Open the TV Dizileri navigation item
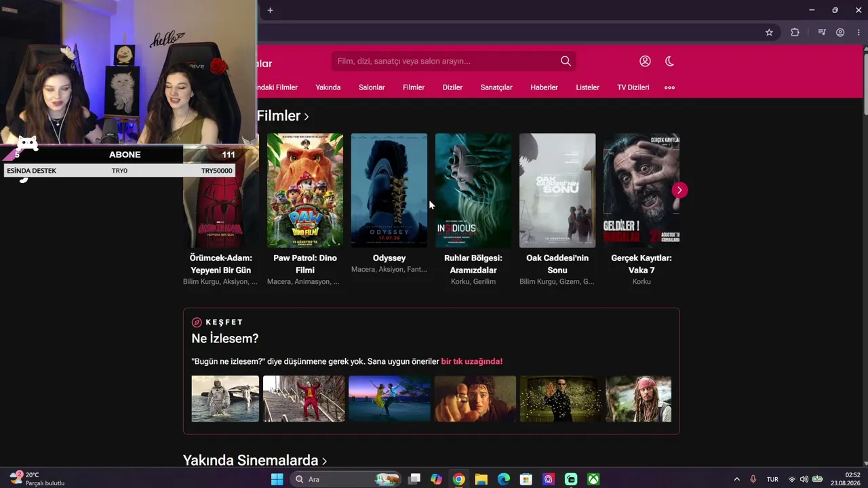Screen dimensions: 868x488 633,87
